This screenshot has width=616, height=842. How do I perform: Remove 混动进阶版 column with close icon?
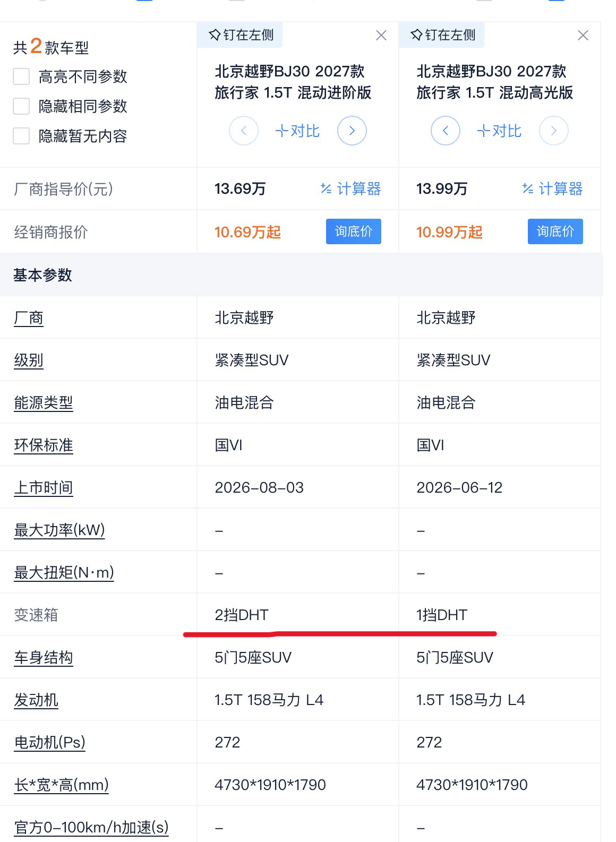(x=381, y=35)
